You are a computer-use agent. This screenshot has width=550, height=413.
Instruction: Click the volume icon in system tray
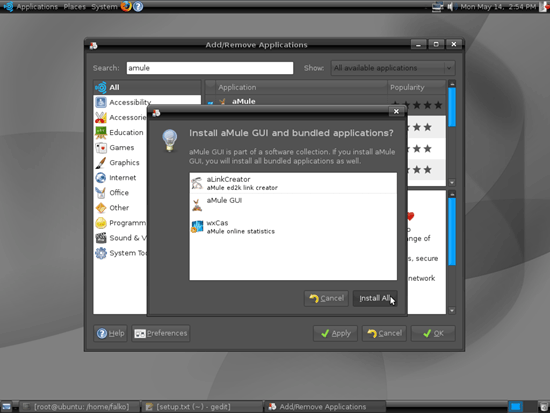tap(450, 6)
